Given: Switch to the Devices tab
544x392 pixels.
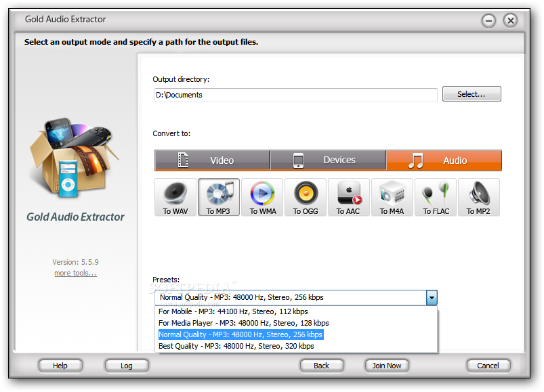Looking at the screenshot, I should click(x=328, y=160).
